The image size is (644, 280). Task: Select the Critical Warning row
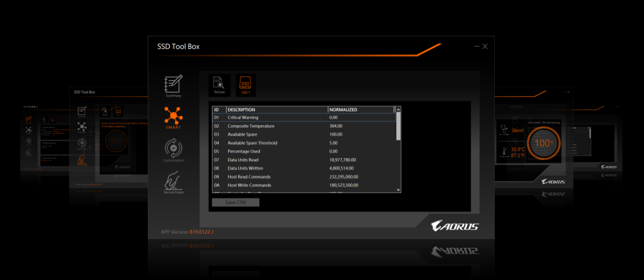[x=304, y=117]
